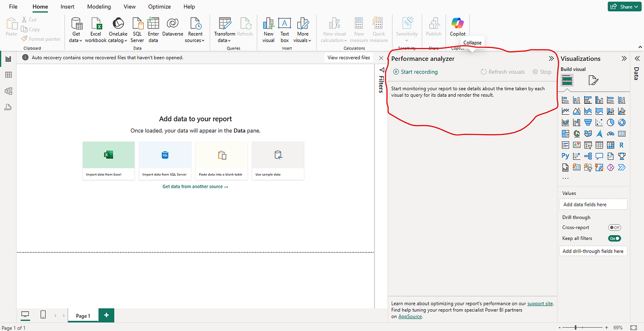Open Model view from the left sidebar
The width and height of the screenshot is (644, 331).
point(8,91)
